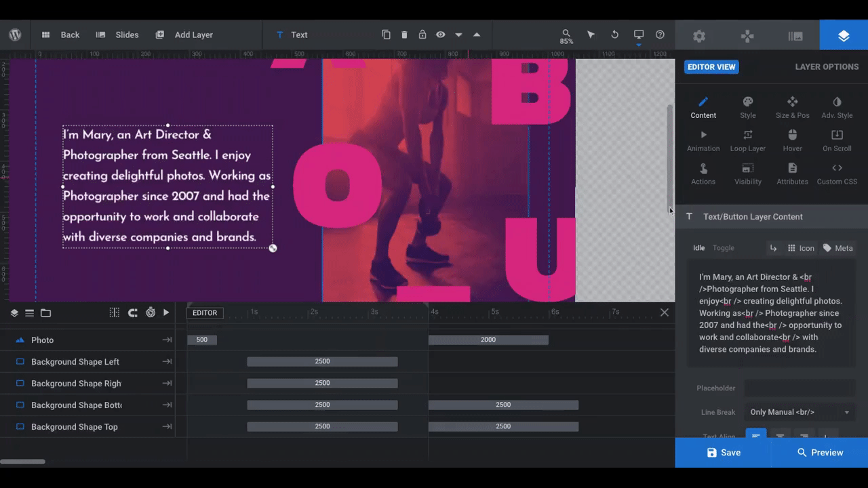Open the Meta tag picker
This screenshot has height=488, width=868.
tap(838, 248)
